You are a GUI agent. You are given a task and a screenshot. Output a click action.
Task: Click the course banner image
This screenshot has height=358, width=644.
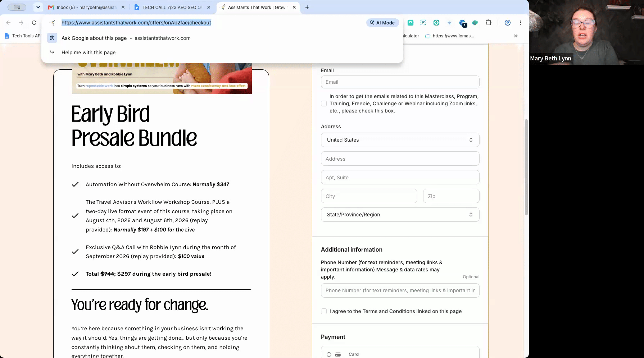(162, 78)
